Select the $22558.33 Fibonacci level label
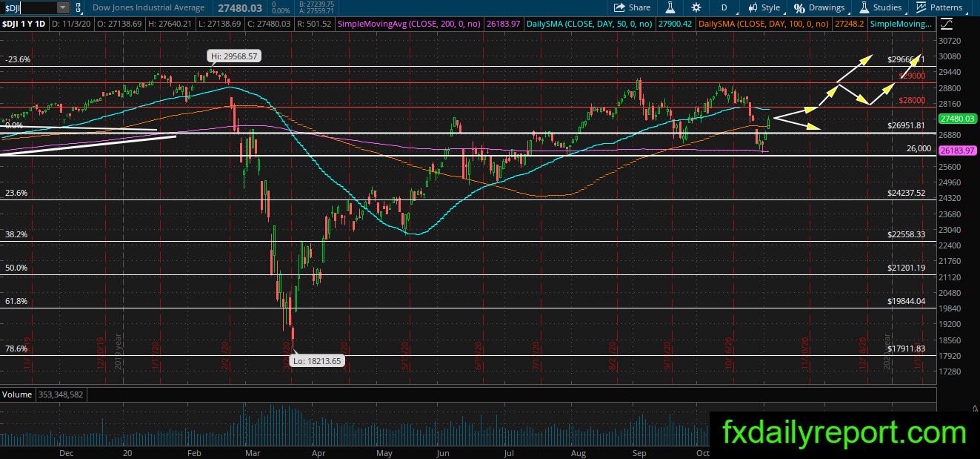The width and height of the screenshot is (980, 459). pos(906,234)
